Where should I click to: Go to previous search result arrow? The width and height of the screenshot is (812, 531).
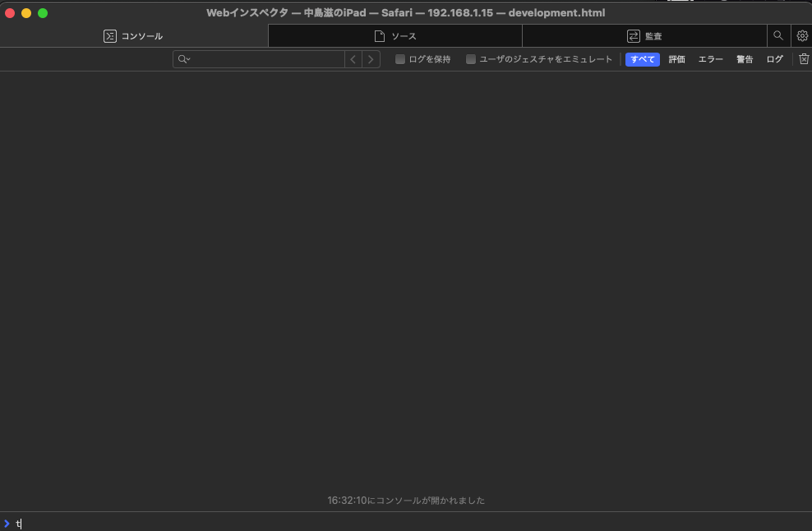pyautogui.click(x=353, y=59)
